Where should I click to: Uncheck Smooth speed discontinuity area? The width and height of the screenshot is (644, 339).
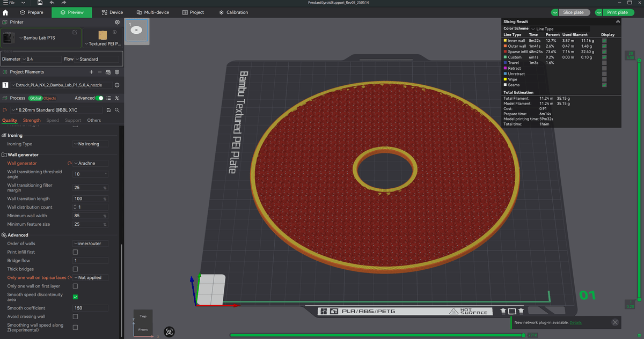tap(75, 297)
